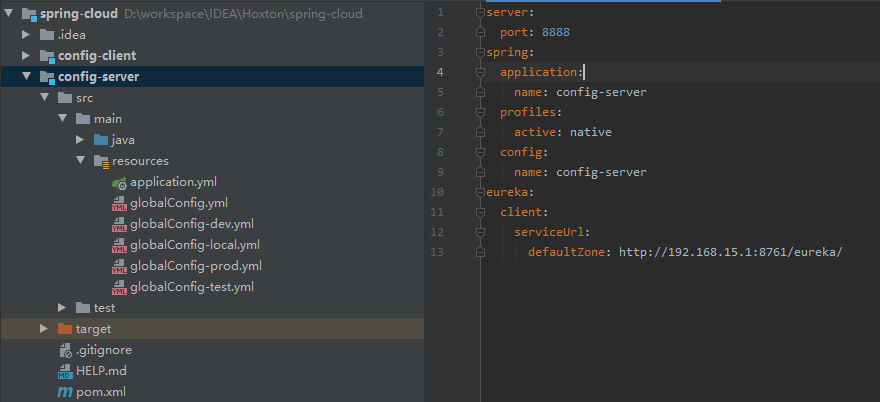Collapse the config-server module arrow
The height and width of the screenshot is (402, 880).
pyautogui.click(x=26, y=76)
